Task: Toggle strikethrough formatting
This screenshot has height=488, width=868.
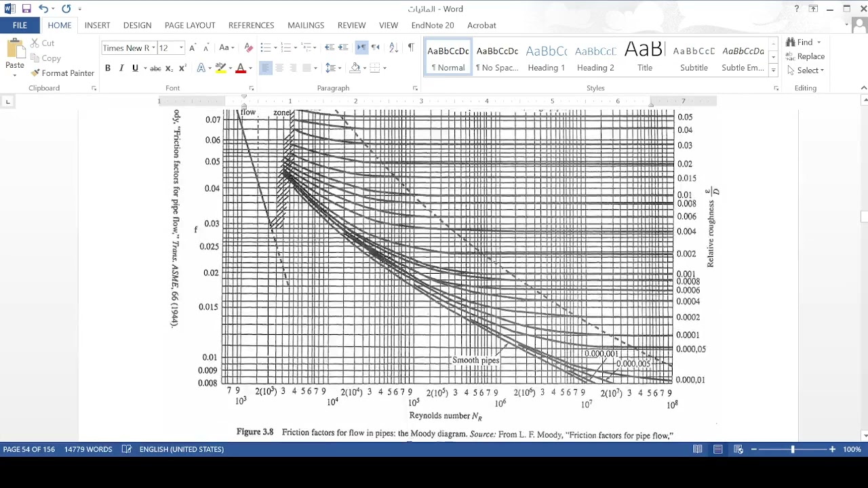Action: (x=155, y=68)
